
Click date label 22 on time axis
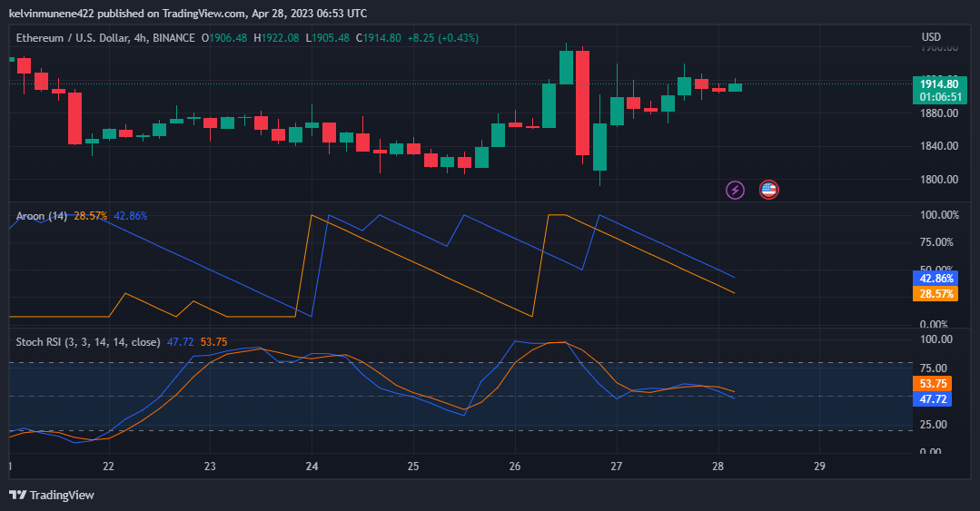pyautogui.click(x=108, y=466)
